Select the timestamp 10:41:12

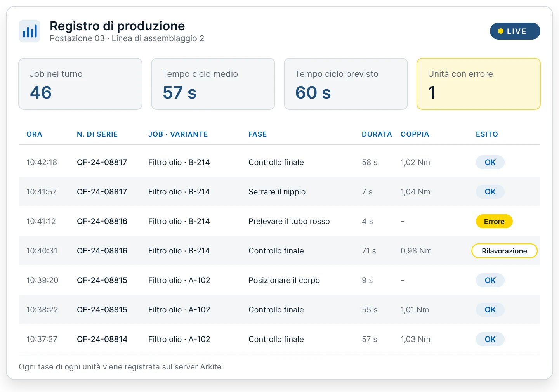[x=41, y=221]
